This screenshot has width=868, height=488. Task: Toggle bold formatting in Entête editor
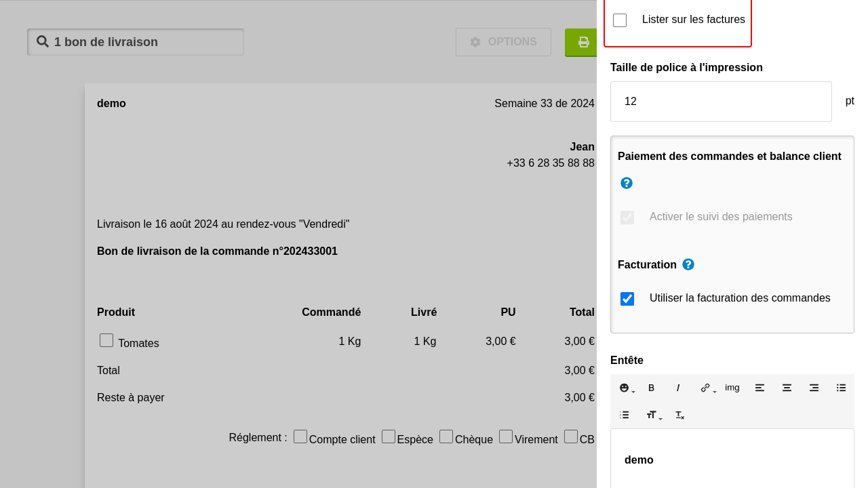(651, 388)
